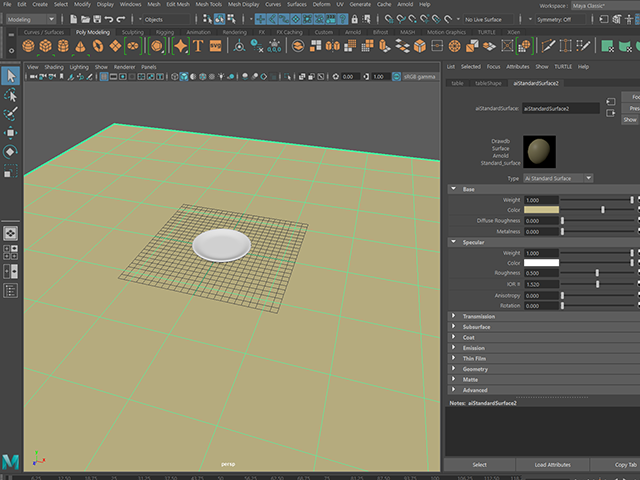The image size is (640, 480).
Task: Create polygon Type text tool
Action: point(198,46)
